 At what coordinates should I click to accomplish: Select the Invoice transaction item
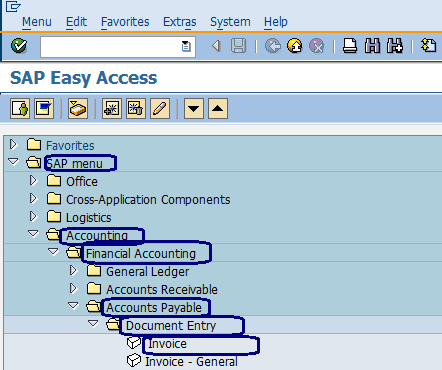pyautogui.click(x=167, y=344)
